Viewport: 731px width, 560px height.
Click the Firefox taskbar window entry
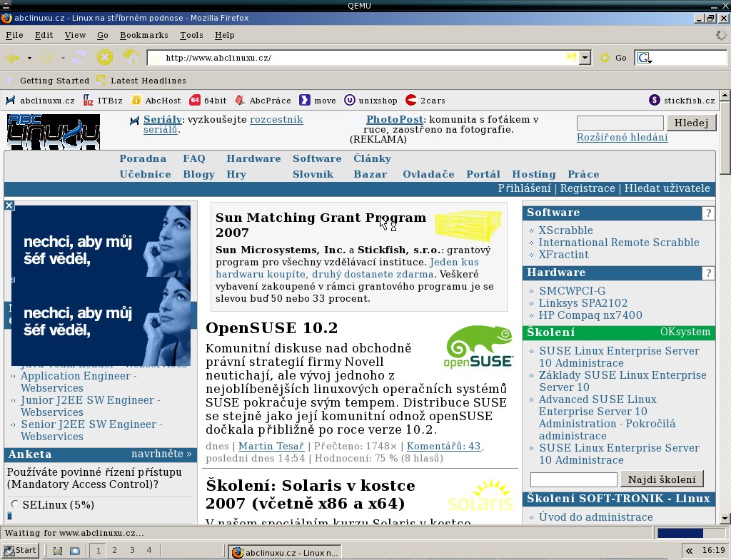285,553
